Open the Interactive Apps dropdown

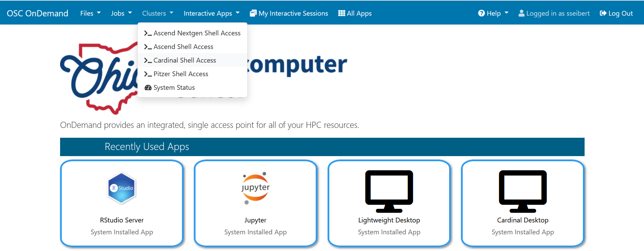click(x=211, y=13)
